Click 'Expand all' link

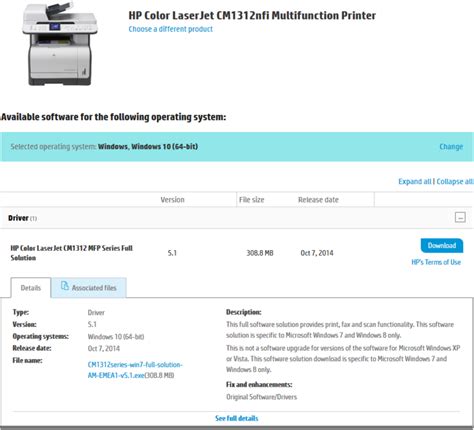click(415, 181)
